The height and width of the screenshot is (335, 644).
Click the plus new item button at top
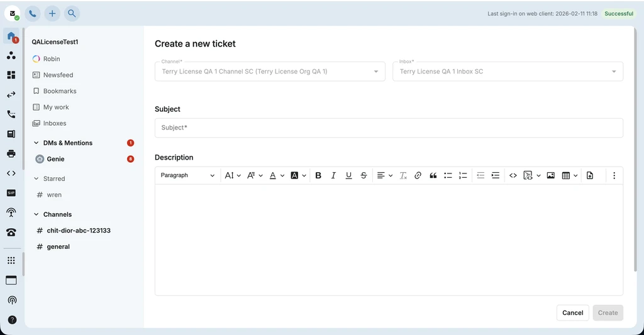[52, 14]
